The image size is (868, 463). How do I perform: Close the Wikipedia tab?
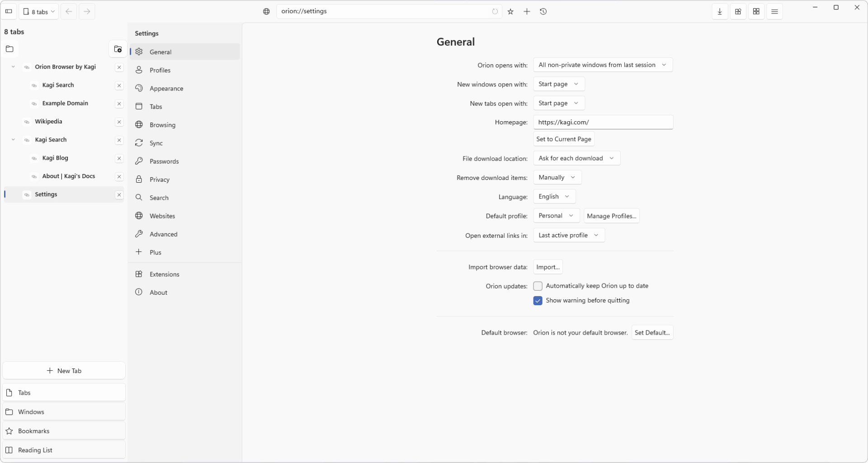click(119, 122)
